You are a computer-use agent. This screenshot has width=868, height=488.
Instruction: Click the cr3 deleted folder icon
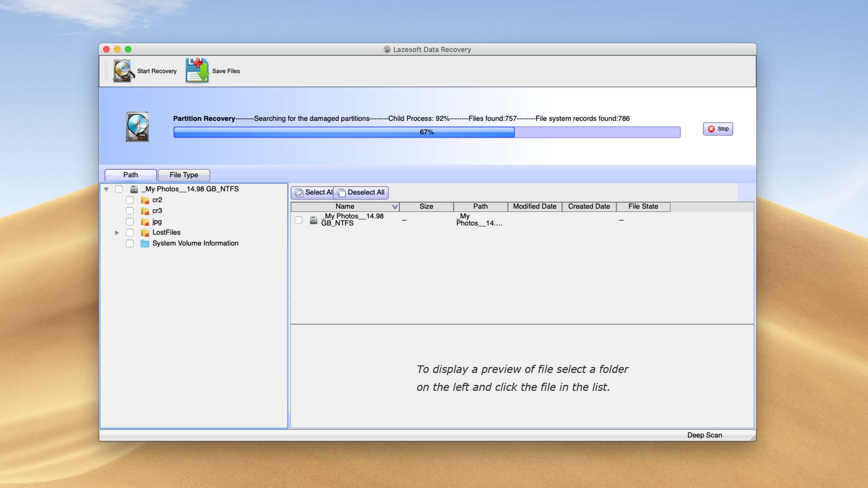pyautogui.click(x=145, y=211)
